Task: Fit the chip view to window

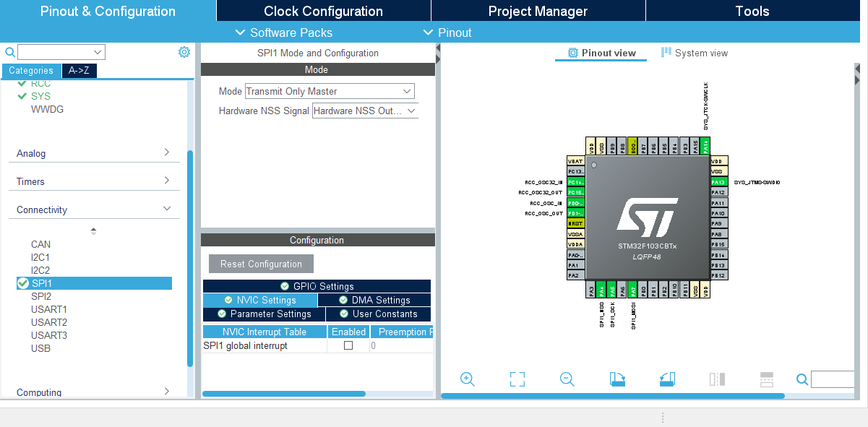Action: [517, 379]
